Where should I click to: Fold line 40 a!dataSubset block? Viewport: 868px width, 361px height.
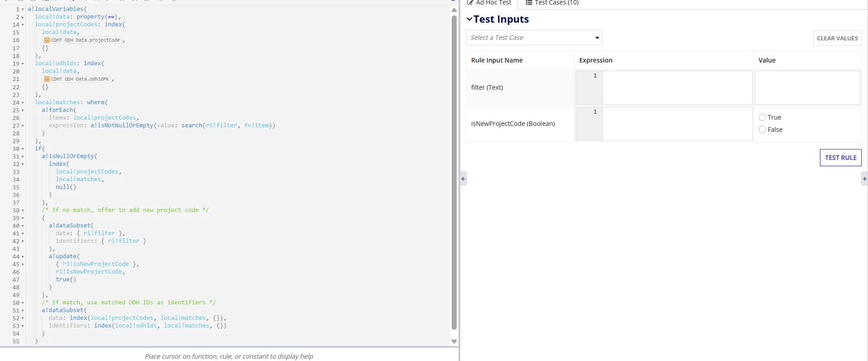23,226
